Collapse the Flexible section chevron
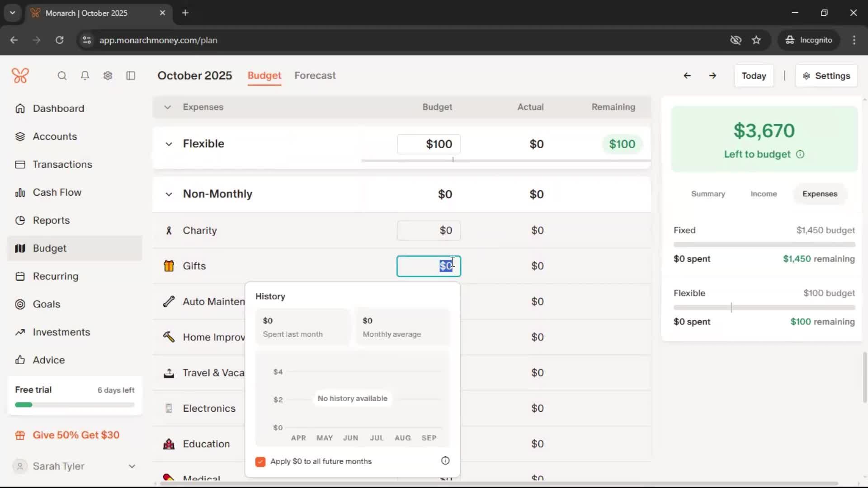868x488 pixels. 169,144
